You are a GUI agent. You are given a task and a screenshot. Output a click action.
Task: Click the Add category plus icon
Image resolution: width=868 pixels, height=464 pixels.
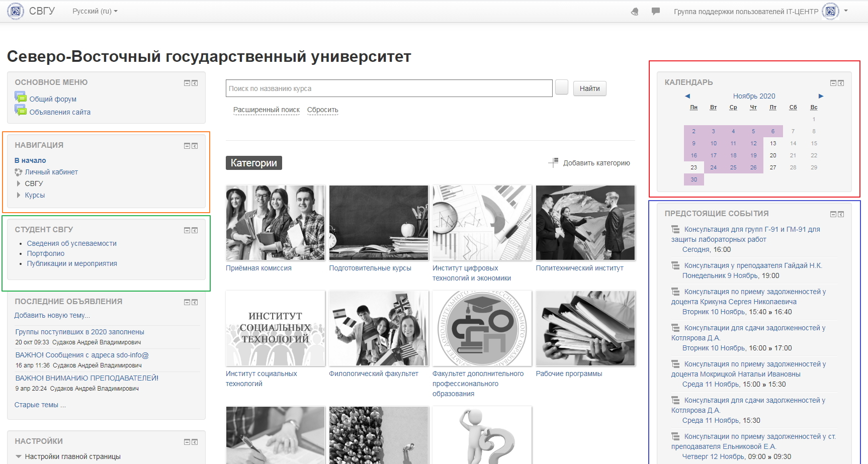553,162
